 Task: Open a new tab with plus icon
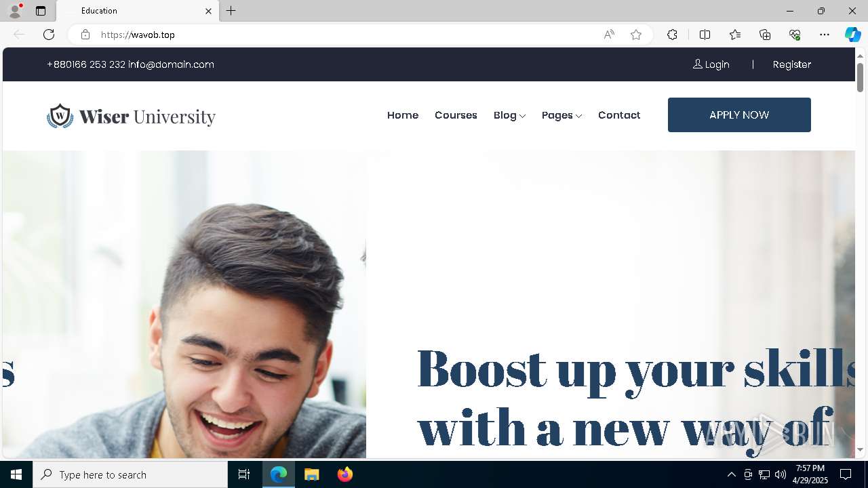click(231, 11)
